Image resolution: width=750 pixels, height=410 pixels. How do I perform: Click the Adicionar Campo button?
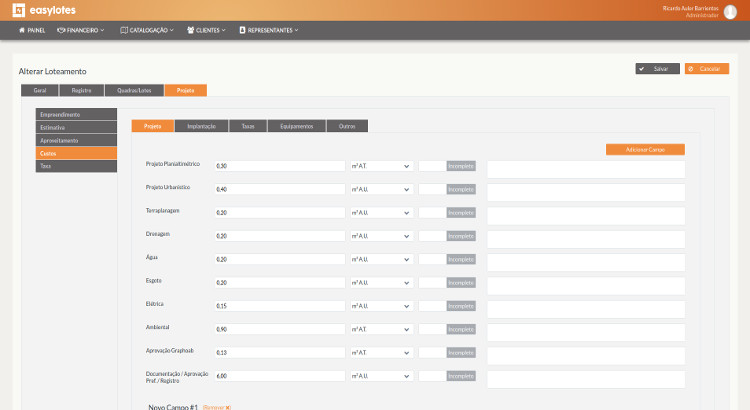(645, 150)
